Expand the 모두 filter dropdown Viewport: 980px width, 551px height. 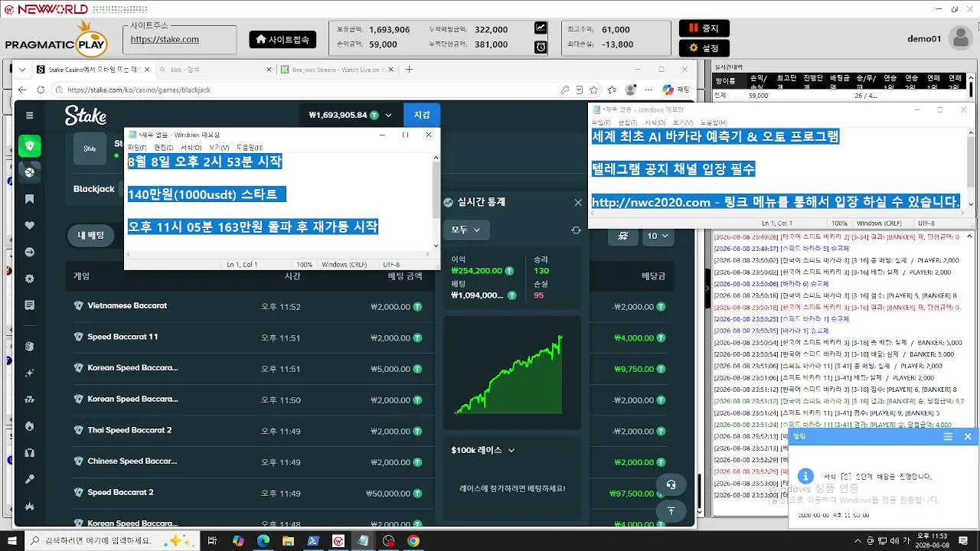[x=466, y=230]
